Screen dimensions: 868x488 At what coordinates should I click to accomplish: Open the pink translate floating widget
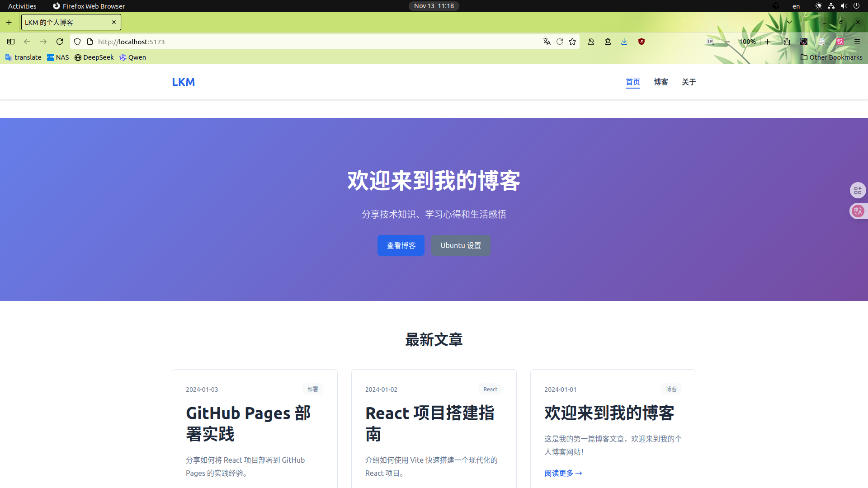pos(859,211)
